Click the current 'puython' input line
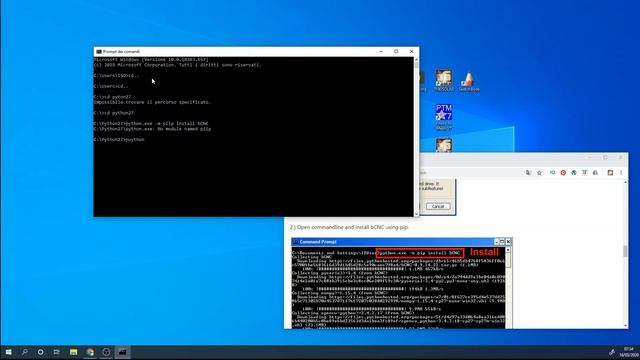This screenshot has height=360, width=640. [119, 140]
